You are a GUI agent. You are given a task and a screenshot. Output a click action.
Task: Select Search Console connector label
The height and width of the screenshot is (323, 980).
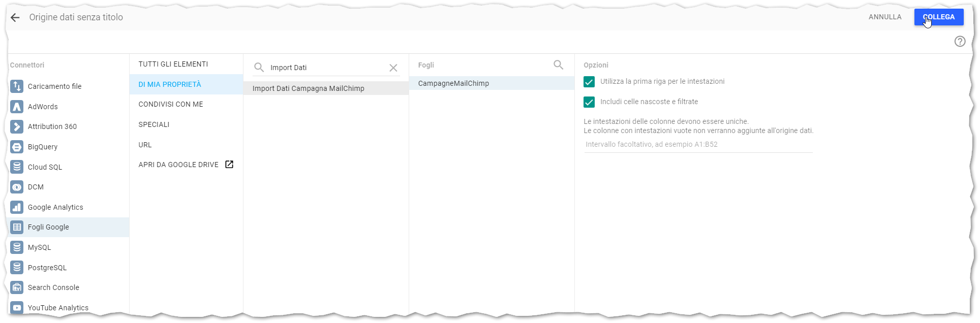tap(53, 287)
